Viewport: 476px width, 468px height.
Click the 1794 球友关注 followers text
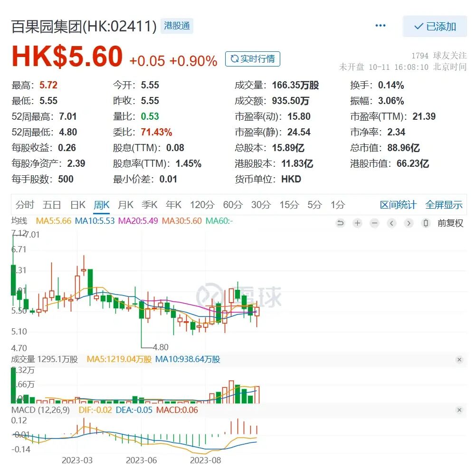(439, 56)
